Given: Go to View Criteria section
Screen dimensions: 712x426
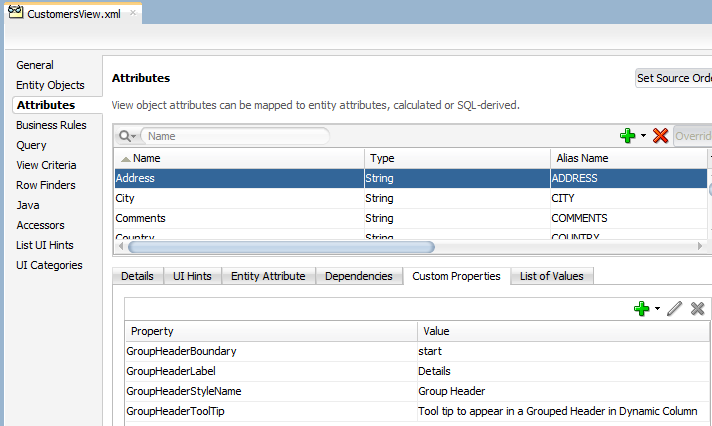Looking at the screenshot, I should [x=46, y=165].
